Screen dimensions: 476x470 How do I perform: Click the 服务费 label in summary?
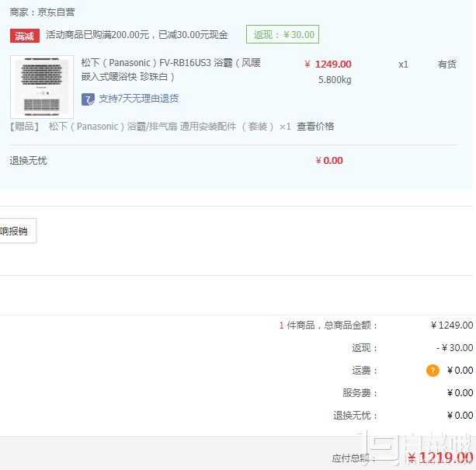(x=360, y=393)
